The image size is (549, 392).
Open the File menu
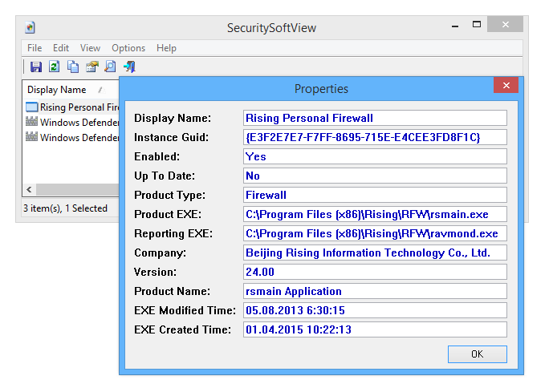(x=35, y=48)
